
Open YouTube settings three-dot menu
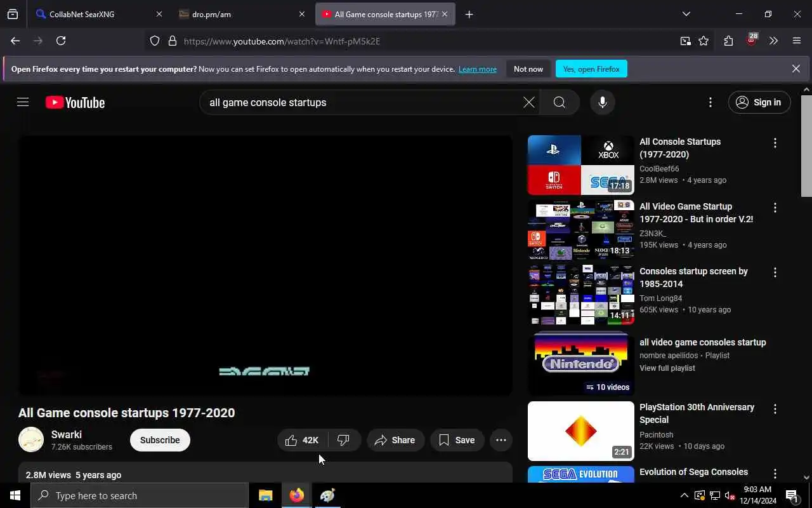pyautogui.click(x=710, y=102)
